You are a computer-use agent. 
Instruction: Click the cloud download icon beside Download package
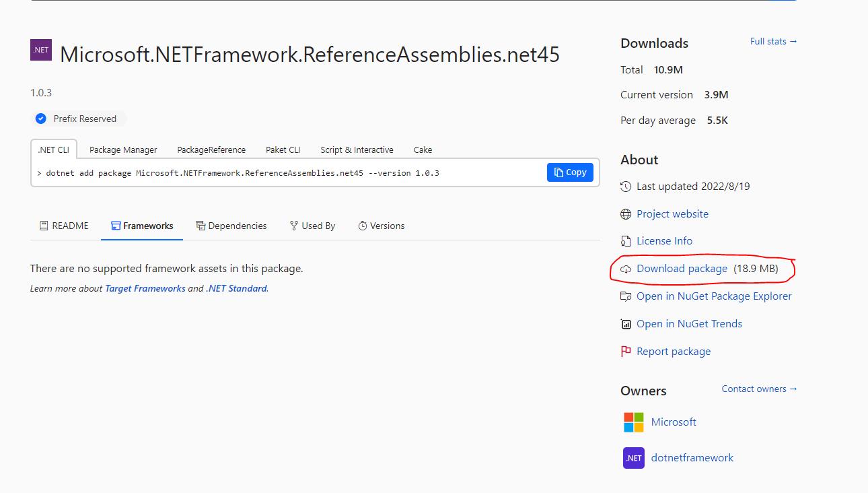[x=625, y=269]
